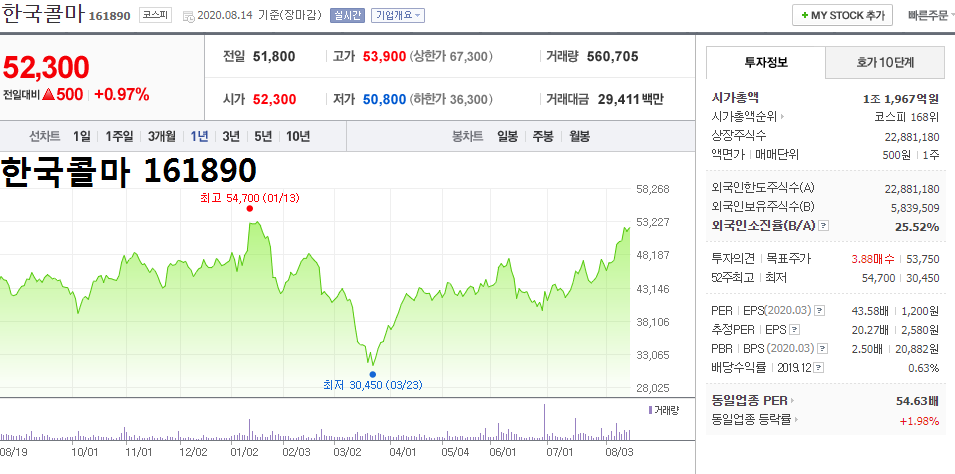The width and height of the screenshot is (955, 474).
Task: Click the 전일 51,800 value
Action: pyautogui.click(x=273, y=57)
